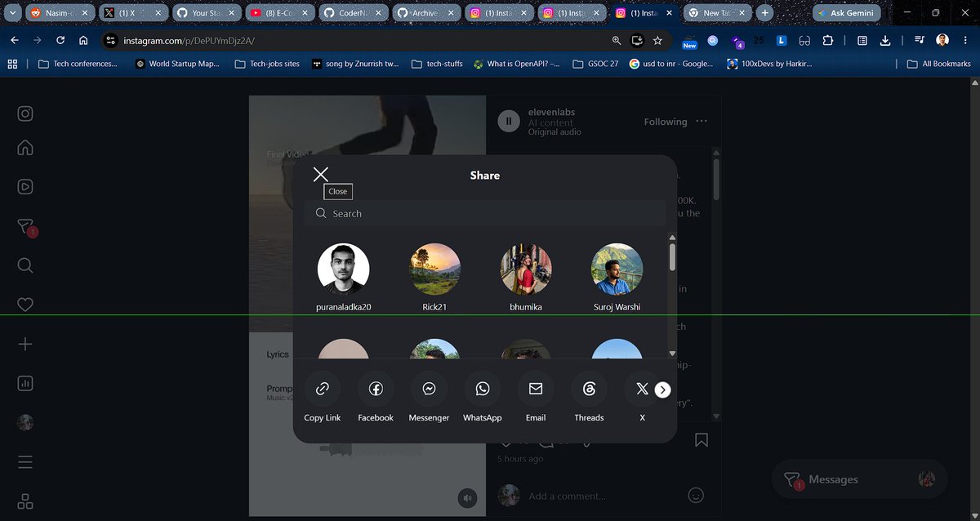Go to browser home page
This screenshot has height=521, width=980.
pyautogui.click(x=83, y=40)
